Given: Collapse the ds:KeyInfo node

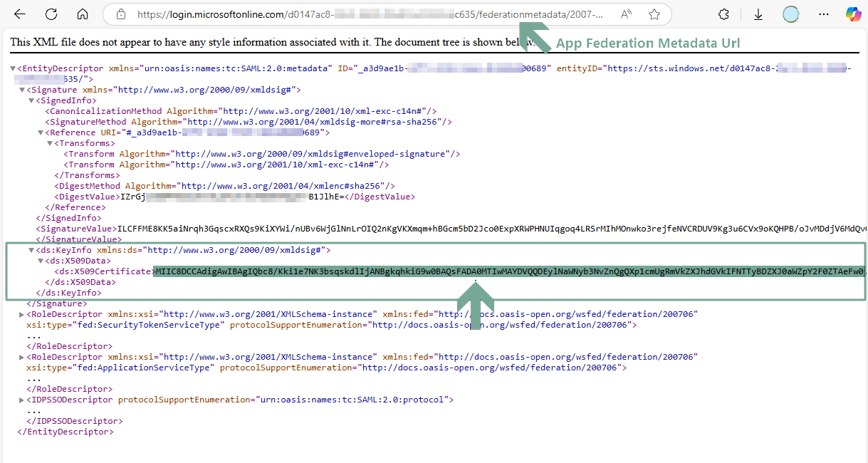Looking at the screenshot, I should 31,250.
